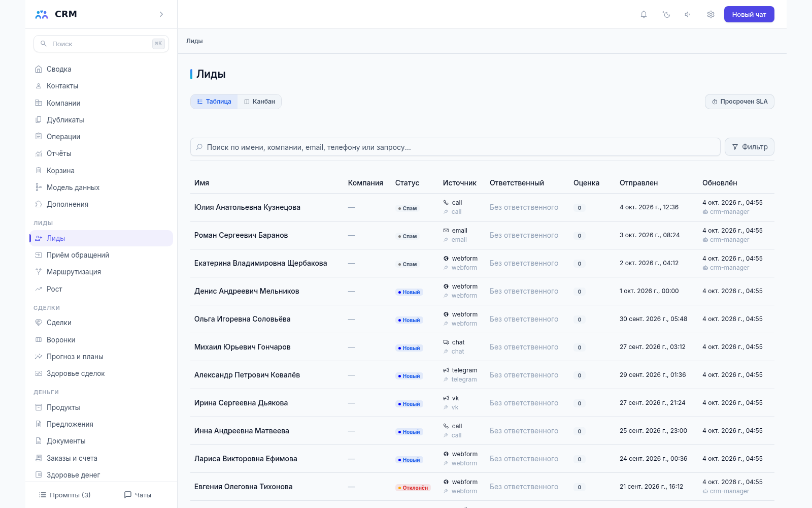Click the Маршрутизация icon
The height and width of the screenshot is (508, 812).
tap(39, 272)
